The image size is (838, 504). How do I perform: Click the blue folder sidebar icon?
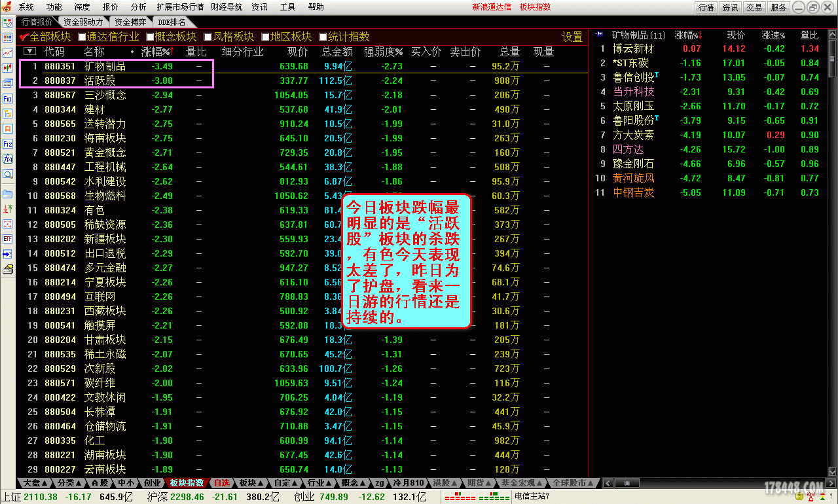tap(8, 194)
